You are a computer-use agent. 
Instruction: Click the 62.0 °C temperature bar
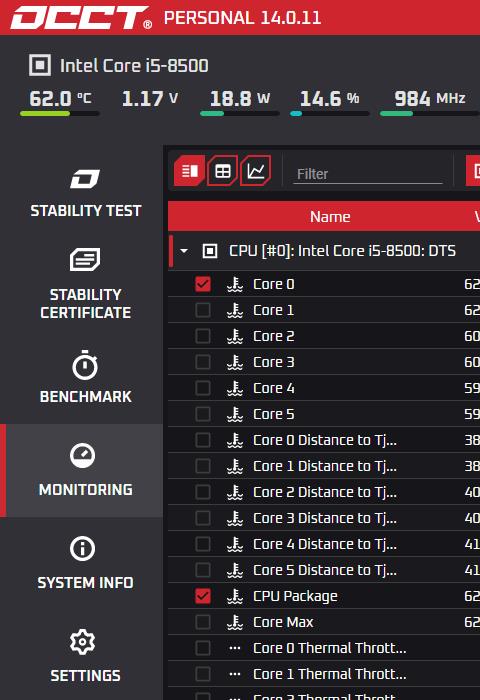tap(60, 114)
